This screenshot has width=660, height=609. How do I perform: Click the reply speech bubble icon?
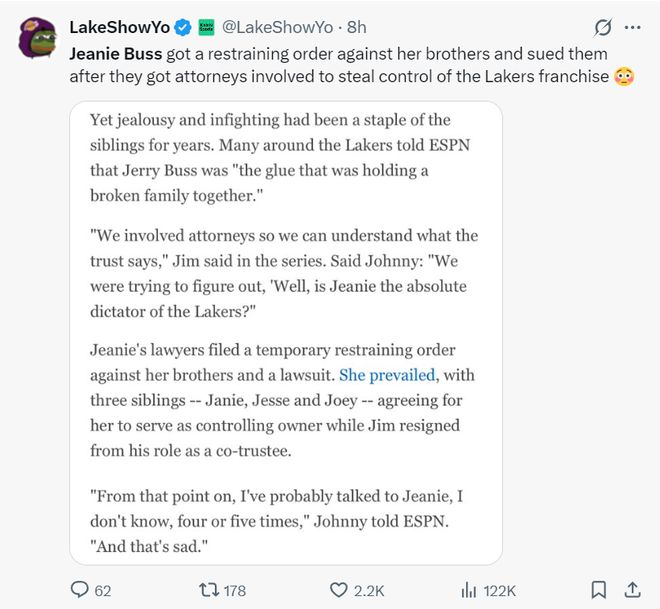(x=80, y=590)
